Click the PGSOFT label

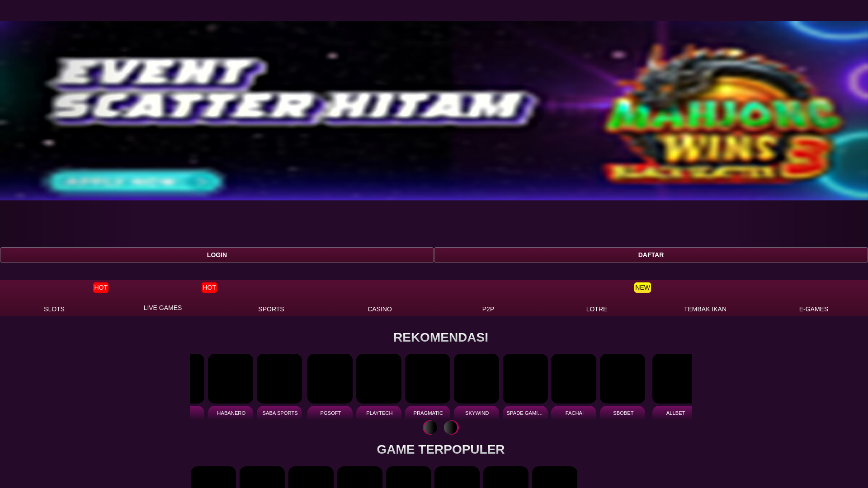pos(330,413)
